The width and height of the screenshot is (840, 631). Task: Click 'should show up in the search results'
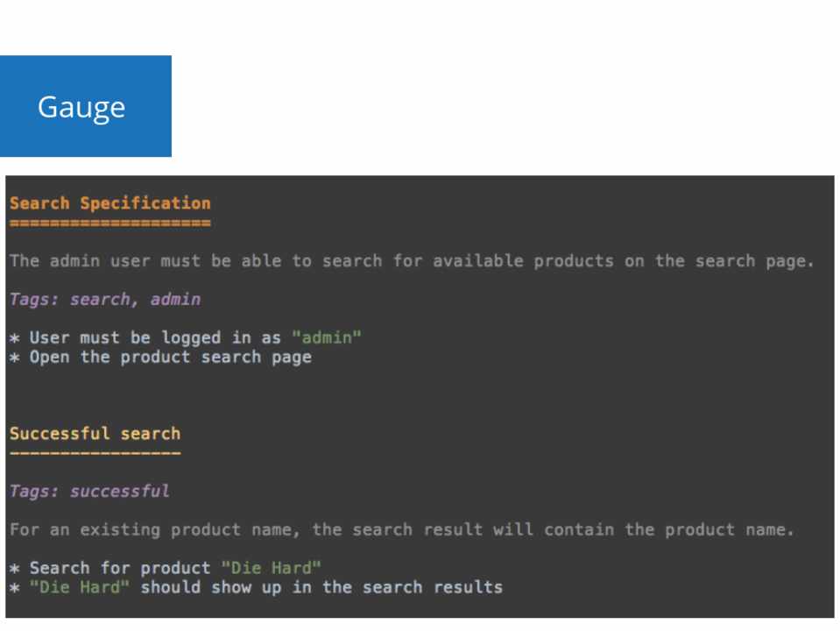(321, 587)
